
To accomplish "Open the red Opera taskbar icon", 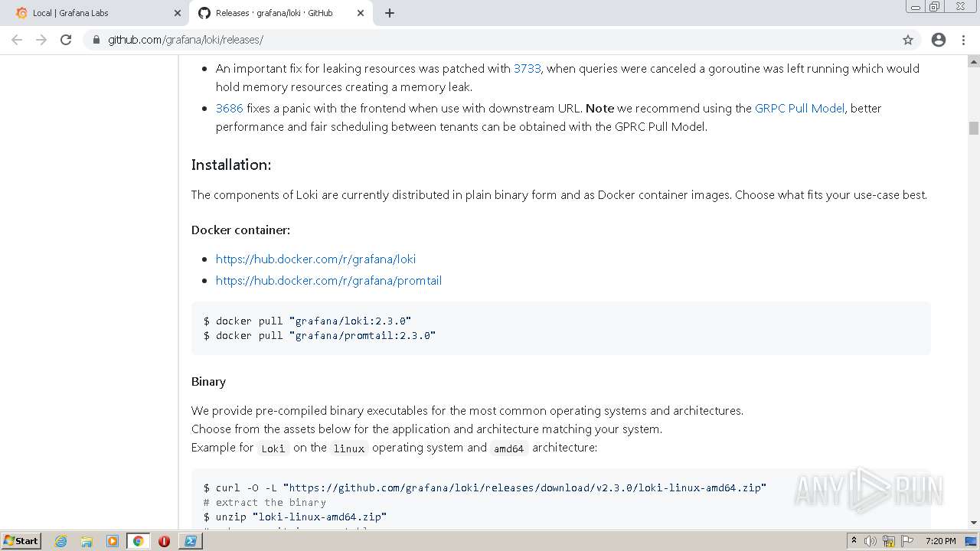I will [164, 541].
